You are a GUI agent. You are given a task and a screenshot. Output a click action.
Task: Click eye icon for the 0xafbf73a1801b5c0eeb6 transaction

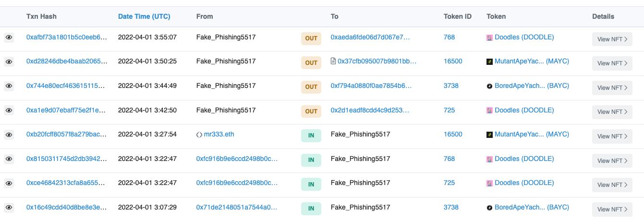tap(9, 37)
